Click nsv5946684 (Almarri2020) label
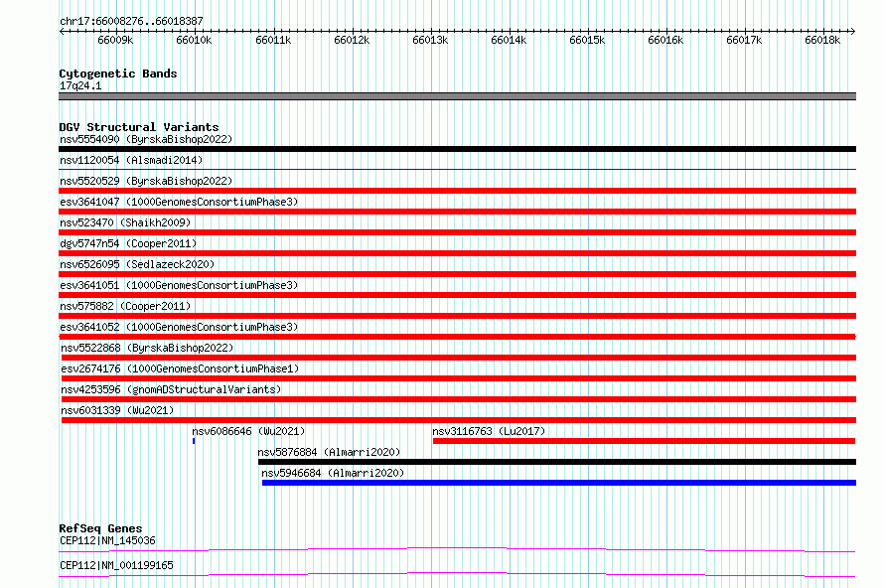Image resolution: width=884 pixels, height=588 pixels. [x=333, y=473]
